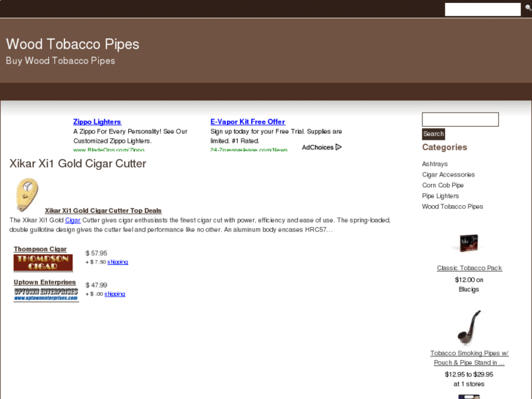Open Tobacco Smoking Pipes w/ Pouch link
This screenshot has width=532, height=399.
pyautogui.click(x=469, y=358)
